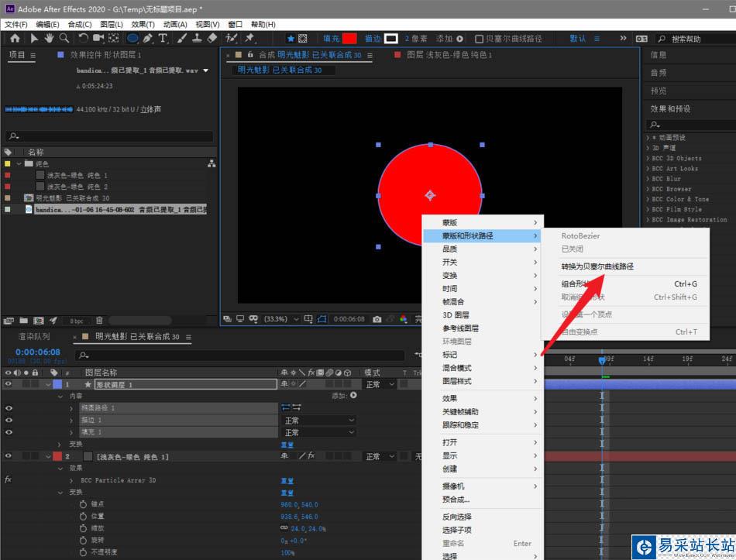Create a new composition icon in Project panel
This screenshot has width=736, height=560.
(39, 321)
